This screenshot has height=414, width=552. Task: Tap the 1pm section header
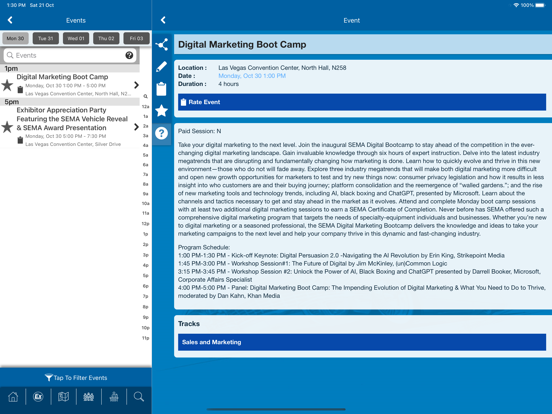[x=70, y=68]
